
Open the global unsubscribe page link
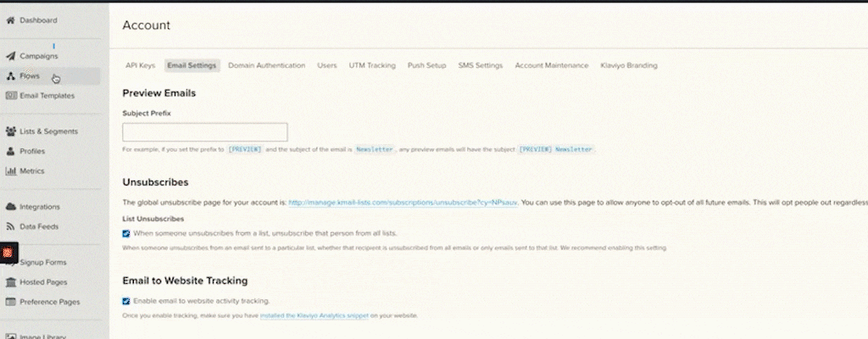pos(403,203)
